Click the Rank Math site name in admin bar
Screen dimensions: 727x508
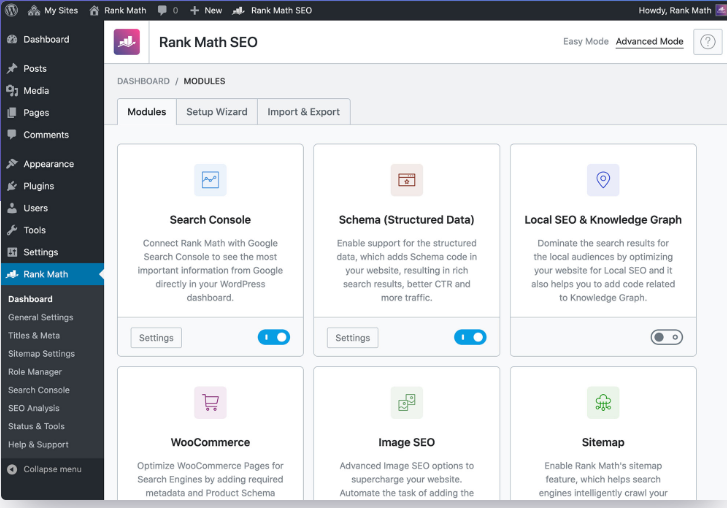tap(125, 10)
